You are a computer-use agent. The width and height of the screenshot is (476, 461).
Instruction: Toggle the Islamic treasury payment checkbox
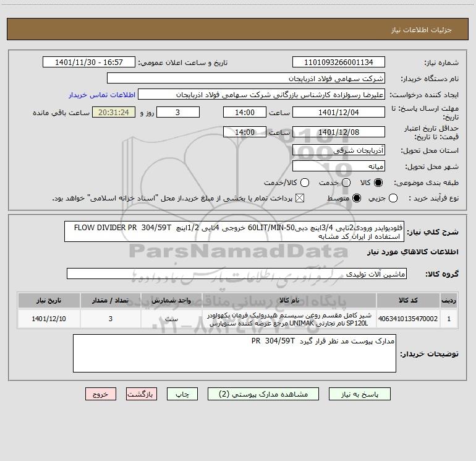pyautogui.click(x=300, y=199)
